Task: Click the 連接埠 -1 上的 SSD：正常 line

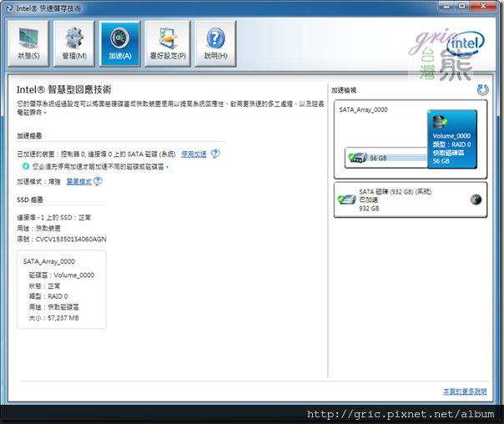Action: click(53, 218)
